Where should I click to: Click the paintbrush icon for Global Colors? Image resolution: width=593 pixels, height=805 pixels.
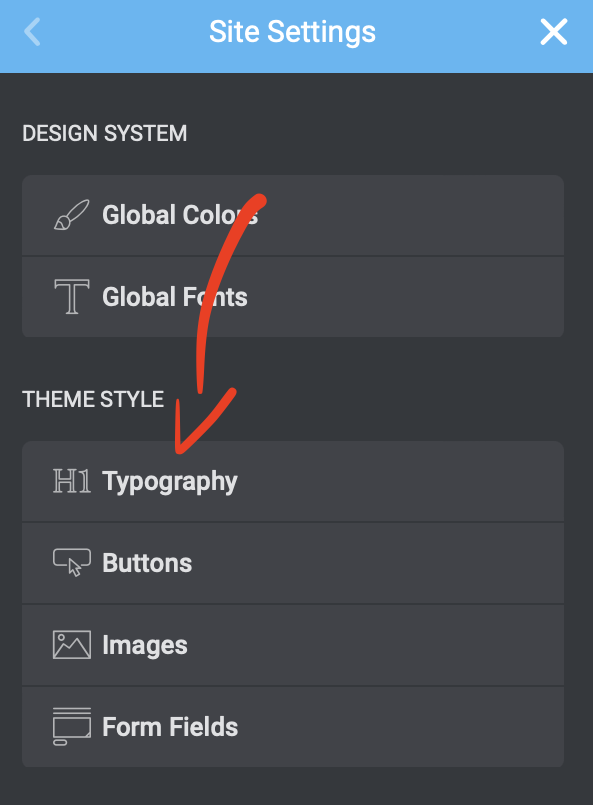(72, 215)
